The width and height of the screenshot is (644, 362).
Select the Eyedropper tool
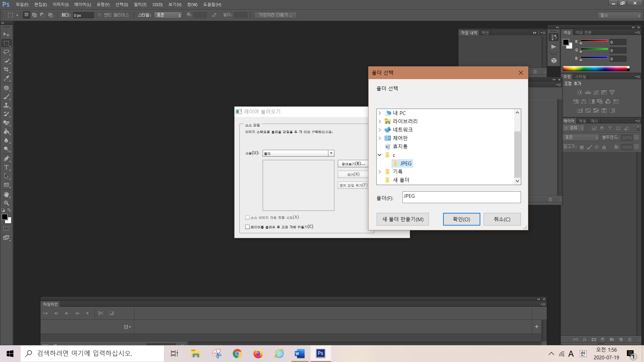tap(6, 78)
